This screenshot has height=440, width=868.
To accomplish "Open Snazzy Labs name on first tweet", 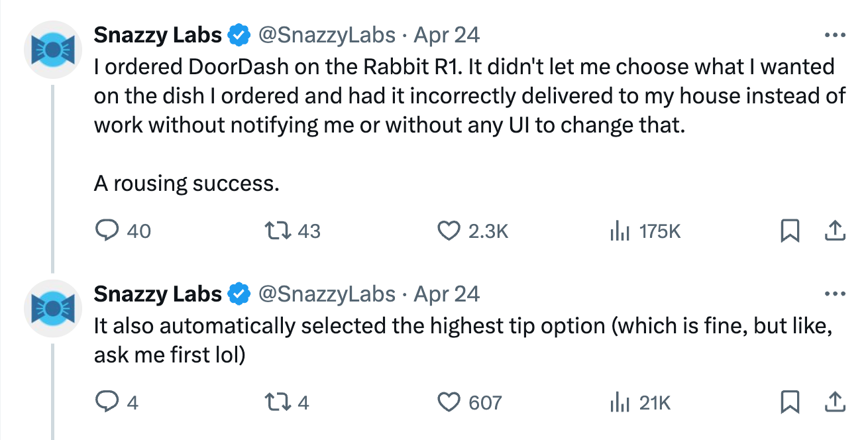I will tap(158, 34).
